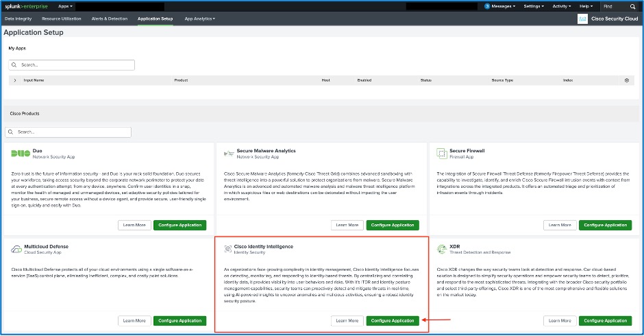Click the Secure Firewall product icon
The image size is (644, 336).
[442, 154]
